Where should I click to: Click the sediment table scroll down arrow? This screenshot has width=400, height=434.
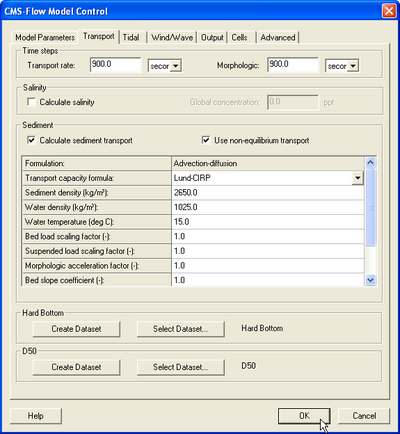point(370,280)
